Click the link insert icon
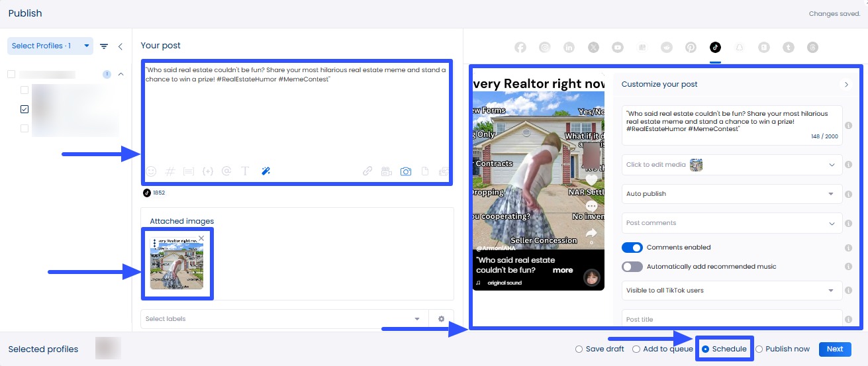868x366 pixels. tap(367, 171)
